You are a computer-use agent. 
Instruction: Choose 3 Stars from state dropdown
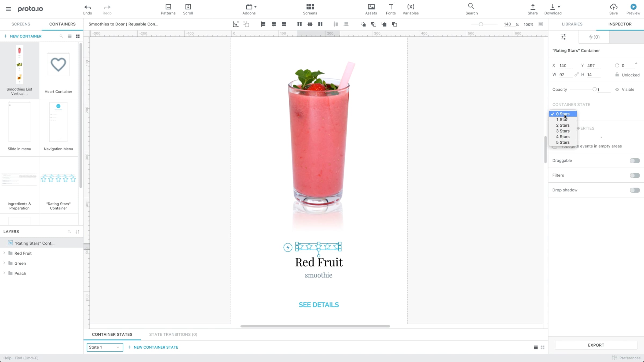tap(562, 131)
